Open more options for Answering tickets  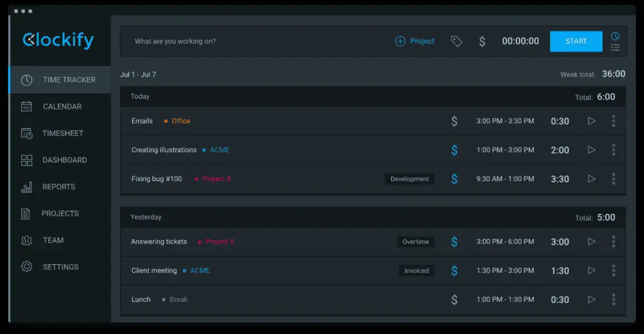click(x=614, y=242)
